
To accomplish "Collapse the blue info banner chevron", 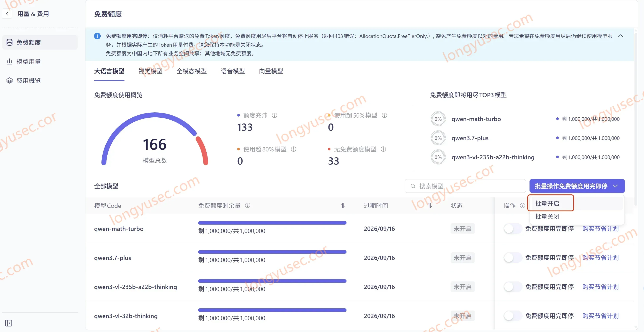I will point(621,36).
